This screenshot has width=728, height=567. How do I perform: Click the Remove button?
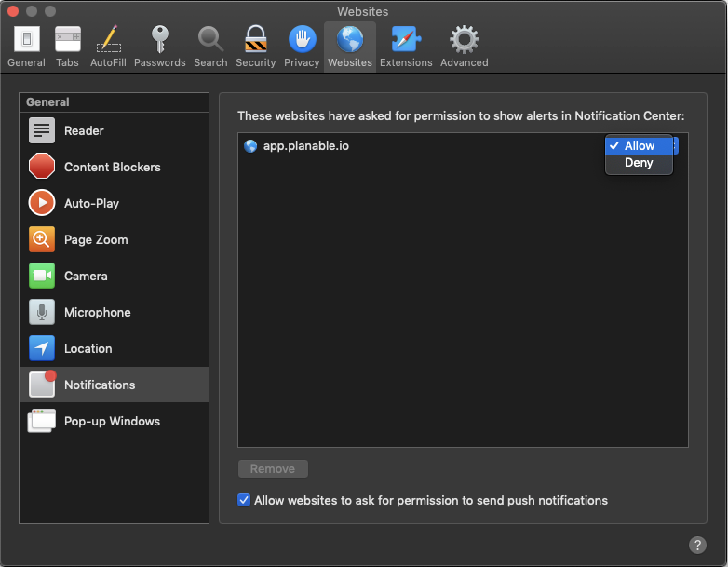273,469
